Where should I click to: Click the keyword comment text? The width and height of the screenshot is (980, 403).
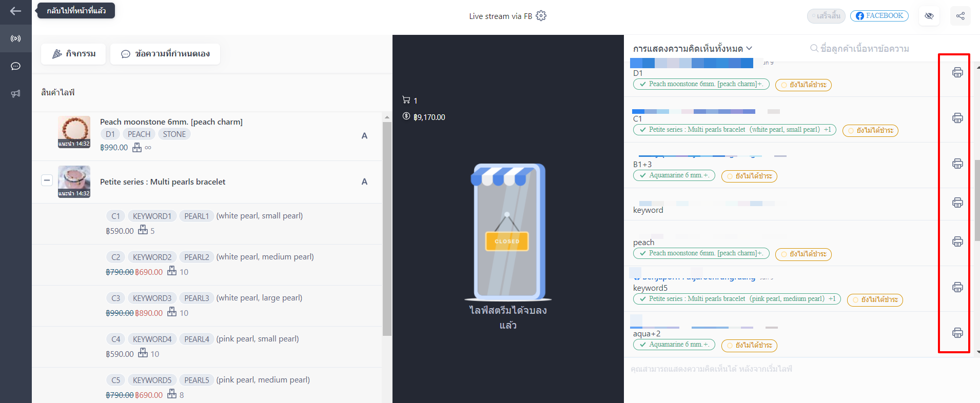[648, 210]
